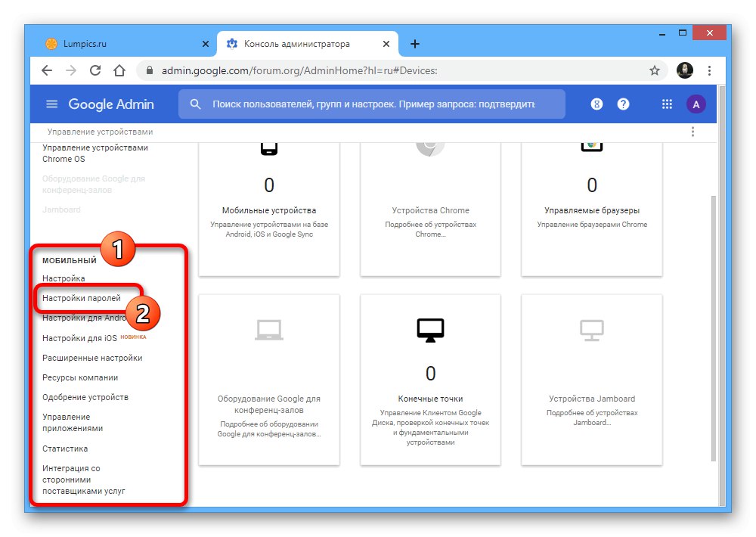The height and width of the screenshot is (537, 756).
Task: Click the МОБИЛЬНЫЙ section heading
Action: point(70,260)
